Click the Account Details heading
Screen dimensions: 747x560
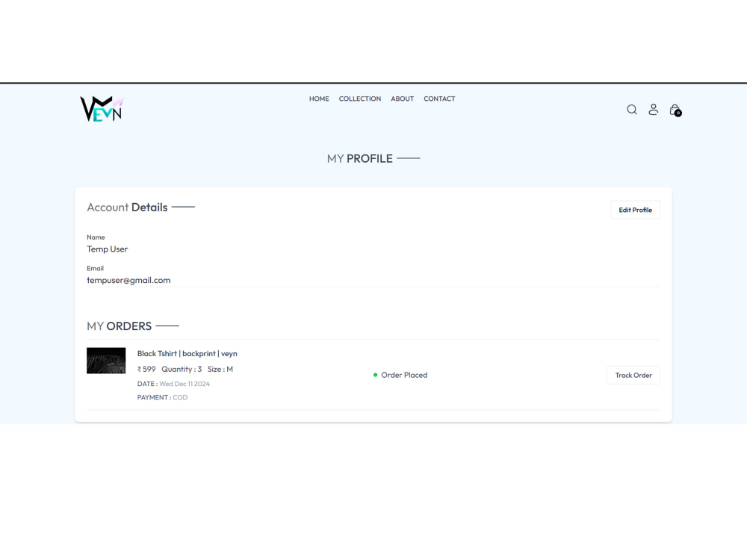(127, 207)
